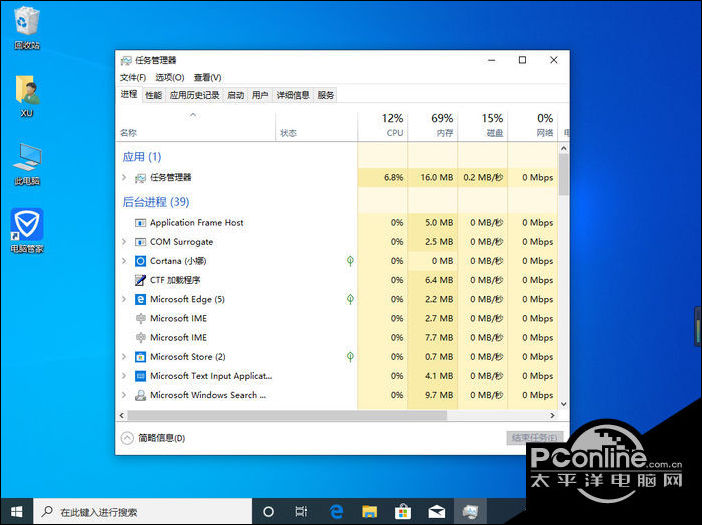The height and width of the screenshot is (525, 702).
Task: Select the Microsoft IME 7.7 MB row
Action: click(x=337, y=338)
